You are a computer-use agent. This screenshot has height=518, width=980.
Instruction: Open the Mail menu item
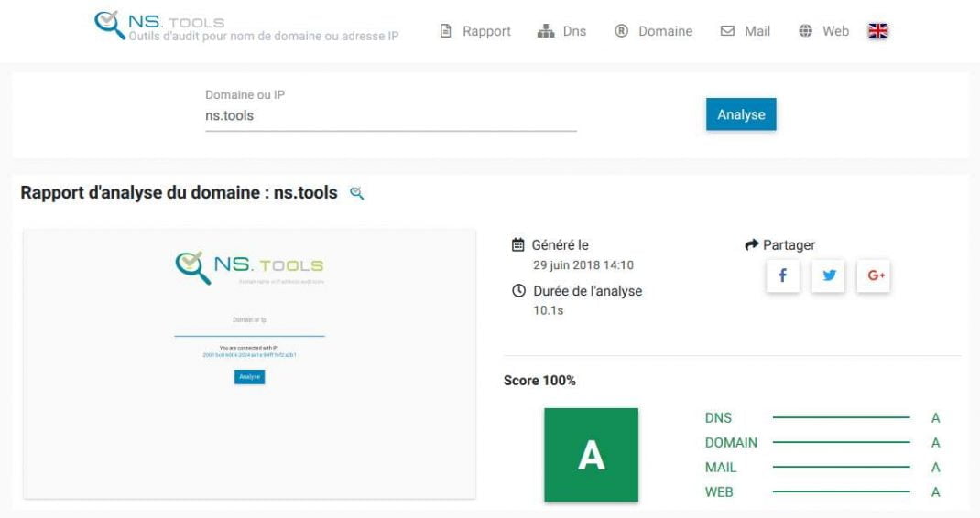[745, 31]
